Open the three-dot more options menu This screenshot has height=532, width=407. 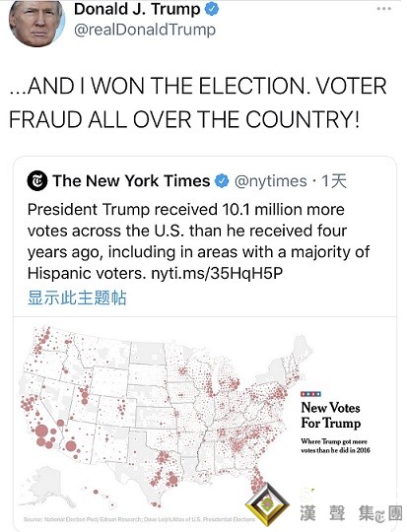point(384,9)
